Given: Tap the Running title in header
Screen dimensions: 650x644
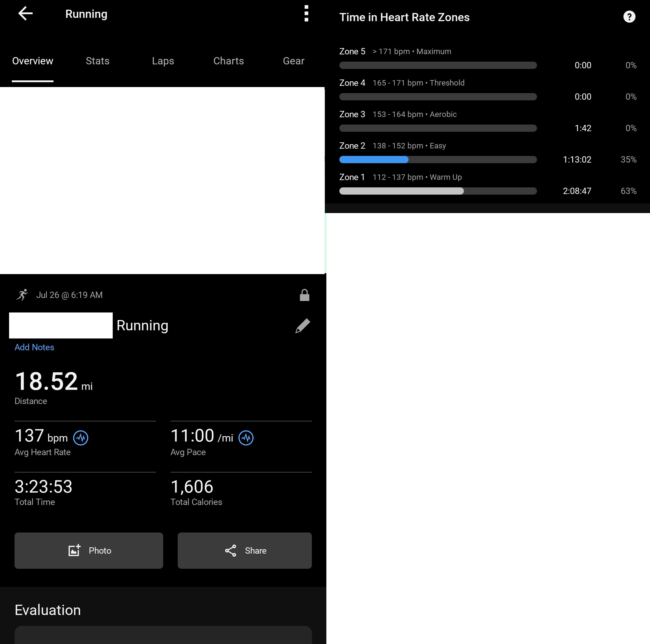Looking at the screenshot, I should pyautogui.click(x=86, y=14).
